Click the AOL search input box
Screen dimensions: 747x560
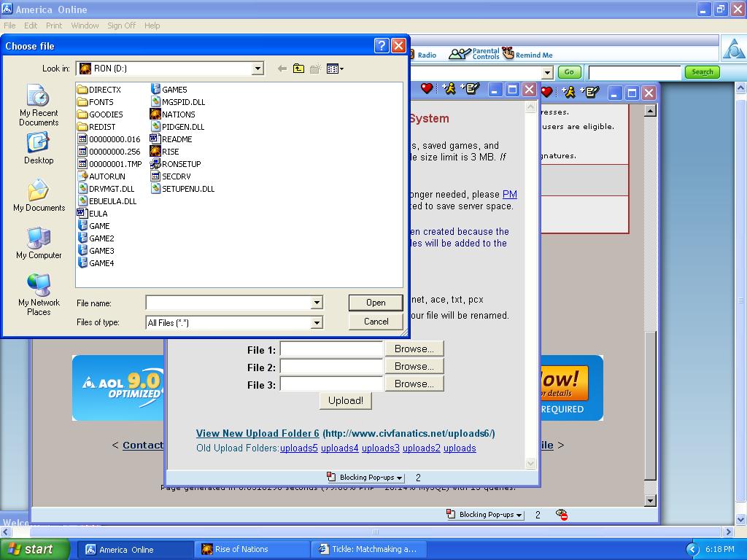click(x=635, y=72)
